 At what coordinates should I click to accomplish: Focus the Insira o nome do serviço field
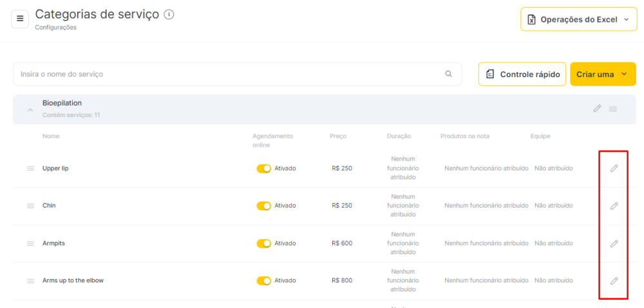[238, 74]
